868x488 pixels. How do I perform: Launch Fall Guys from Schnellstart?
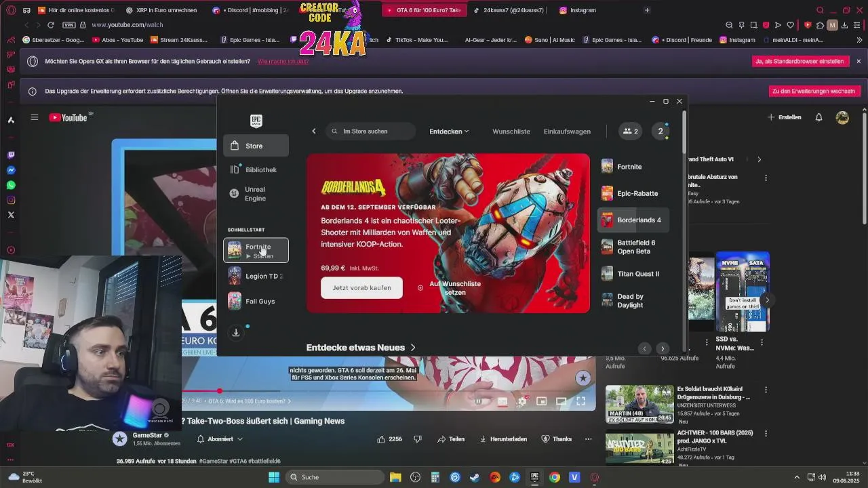256,301
